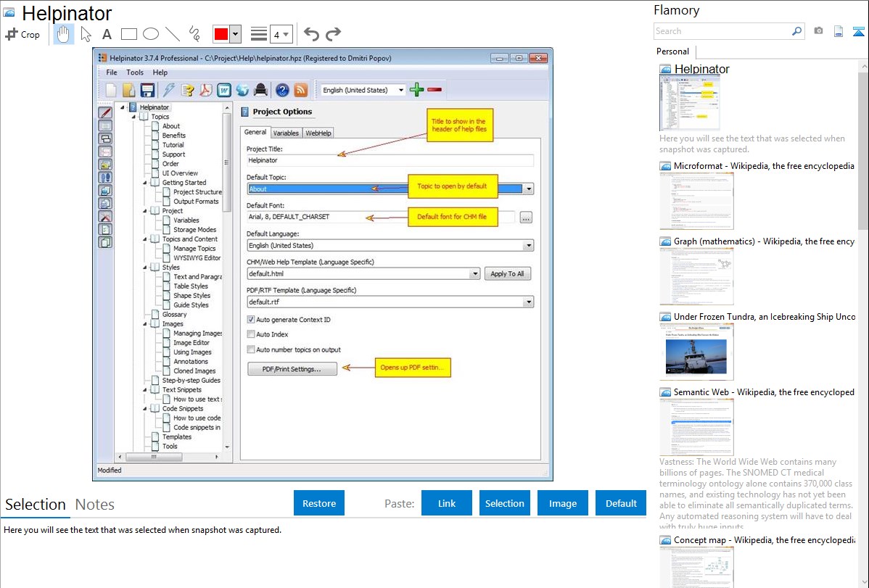Click the Apply To All button

click(x=507, y=274)
